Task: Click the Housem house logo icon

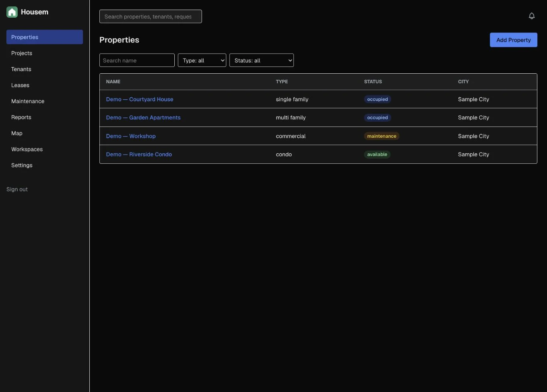Action: [x=12, y=12]
